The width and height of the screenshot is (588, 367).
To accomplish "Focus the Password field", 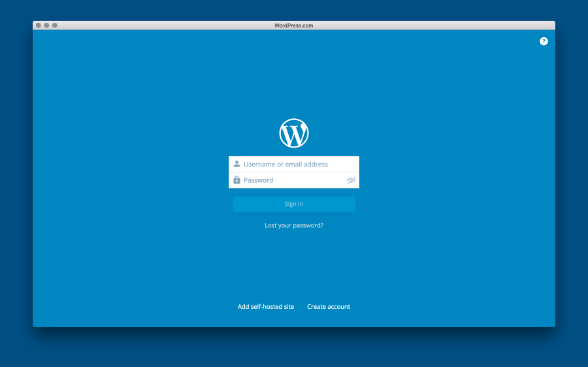I will (x=293, y=180).
